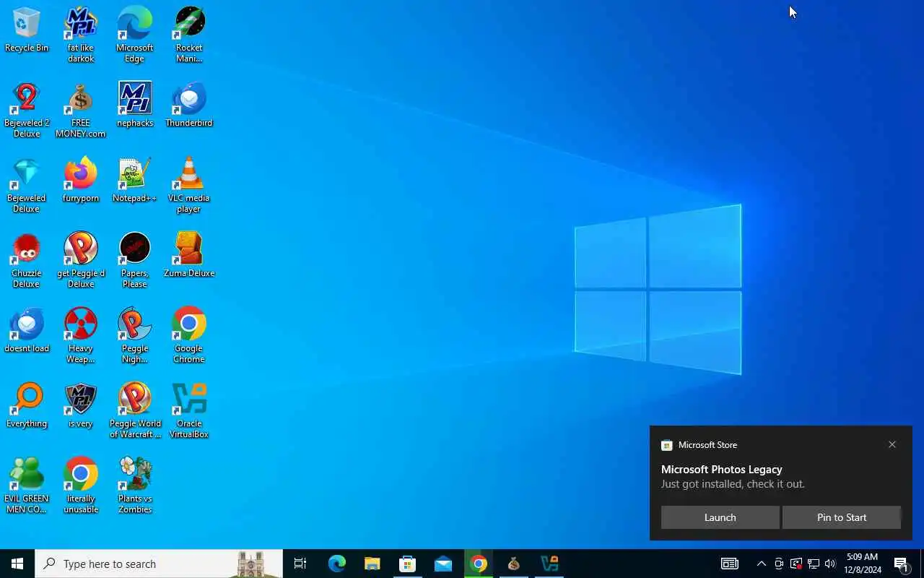Select the Peggle Nights shortcut
This screenshot has width=924, height=578.
[135, 335]
